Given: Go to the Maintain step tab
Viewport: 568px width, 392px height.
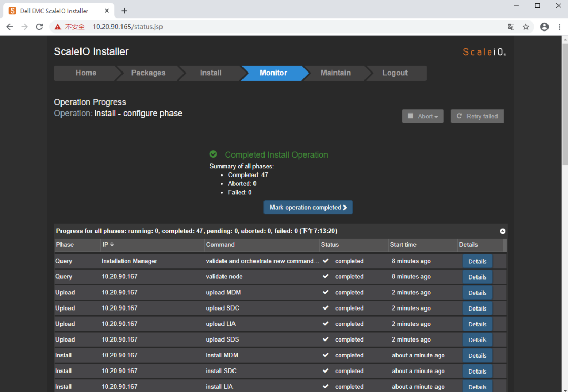Looking at the screenshot, I should (336, 73).
